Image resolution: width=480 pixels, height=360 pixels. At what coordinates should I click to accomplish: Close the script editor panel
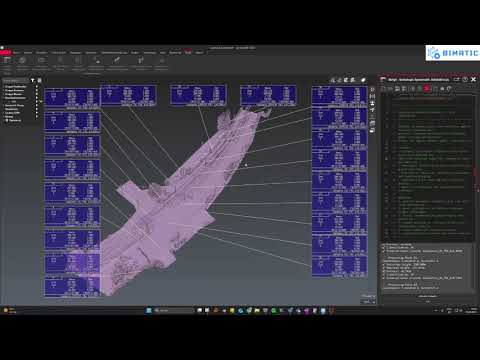point(473,79)
